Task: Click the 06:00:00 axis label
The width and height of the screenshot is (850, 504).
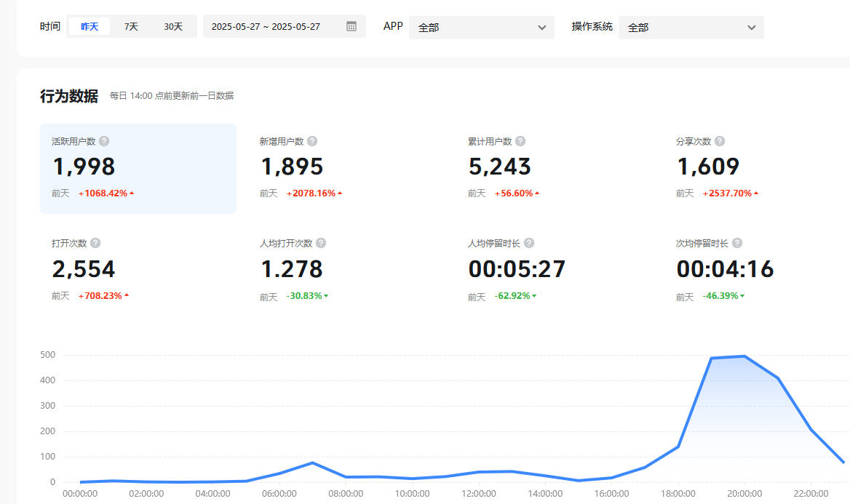Action: click(x=279, y=494)
